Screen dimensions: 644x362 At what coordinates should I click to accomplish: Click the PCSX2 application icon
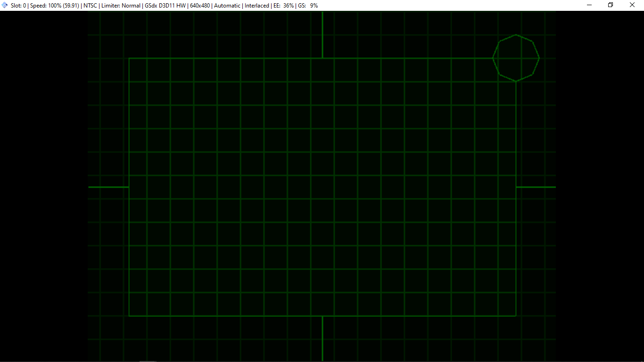(5, 5)
